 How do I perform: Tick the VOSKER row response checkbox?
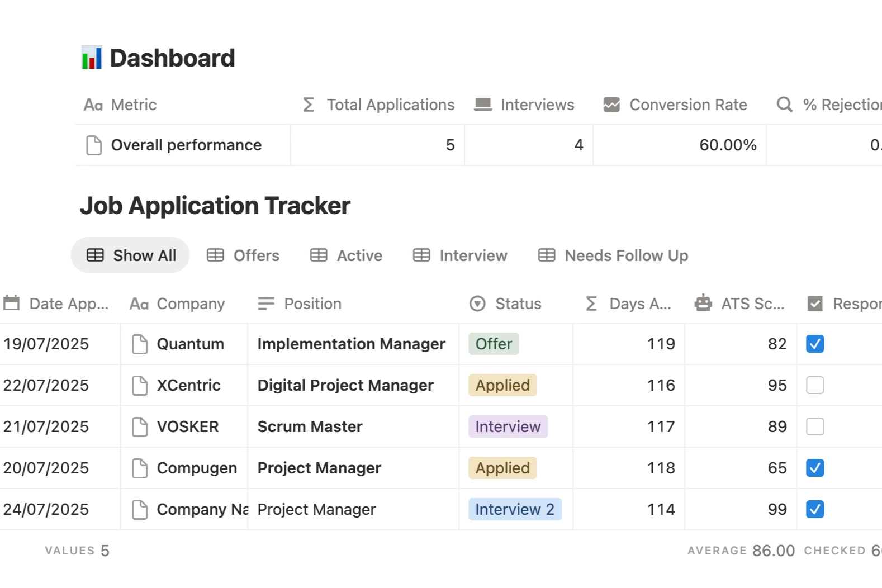coord(814,427)
